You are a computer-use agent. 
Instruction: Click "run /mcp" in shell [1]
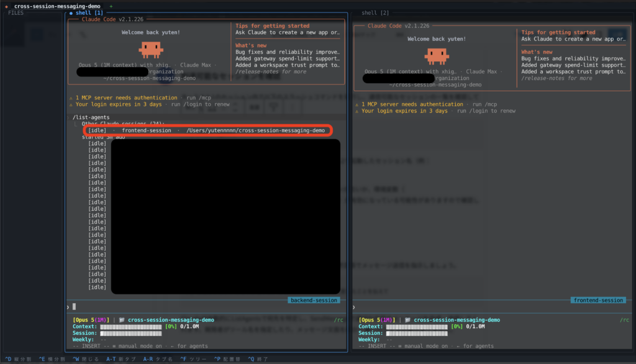tap(199, 98)
